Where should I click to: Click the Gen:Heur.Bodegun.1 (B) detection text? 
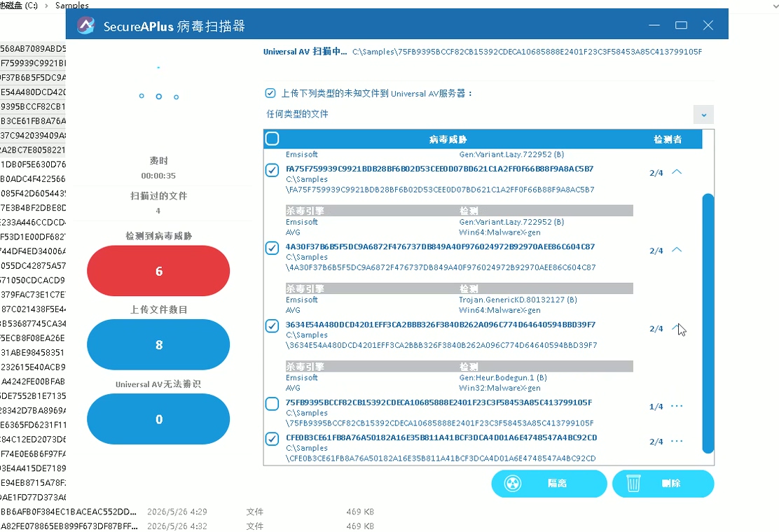503,378
